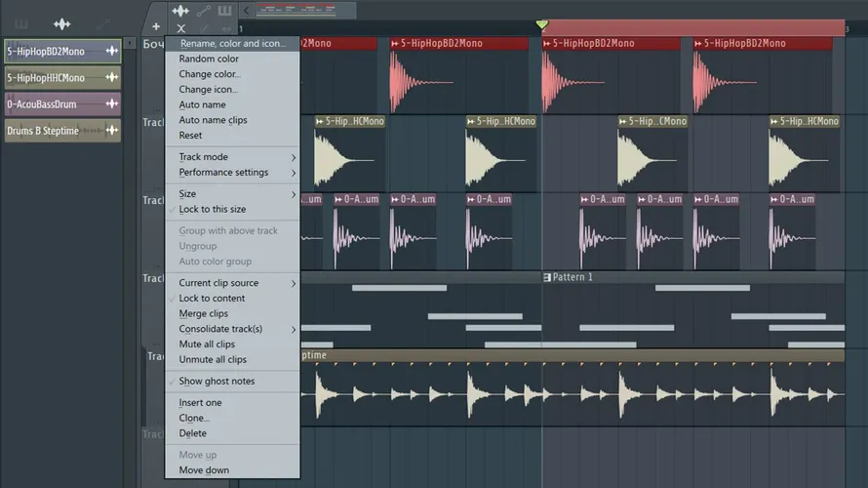Click the red loop selection bar on the timeline

click(x=694, y=27)
